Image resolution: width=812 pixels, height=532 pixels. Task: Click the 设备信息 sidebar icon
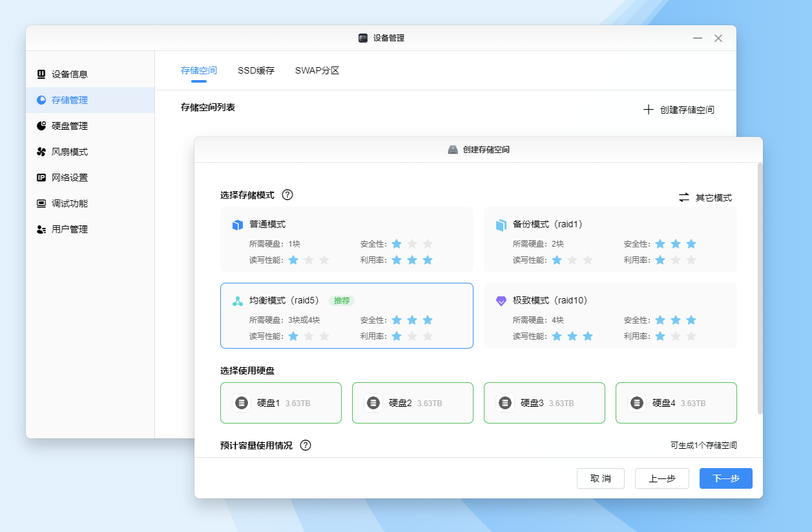41,74
